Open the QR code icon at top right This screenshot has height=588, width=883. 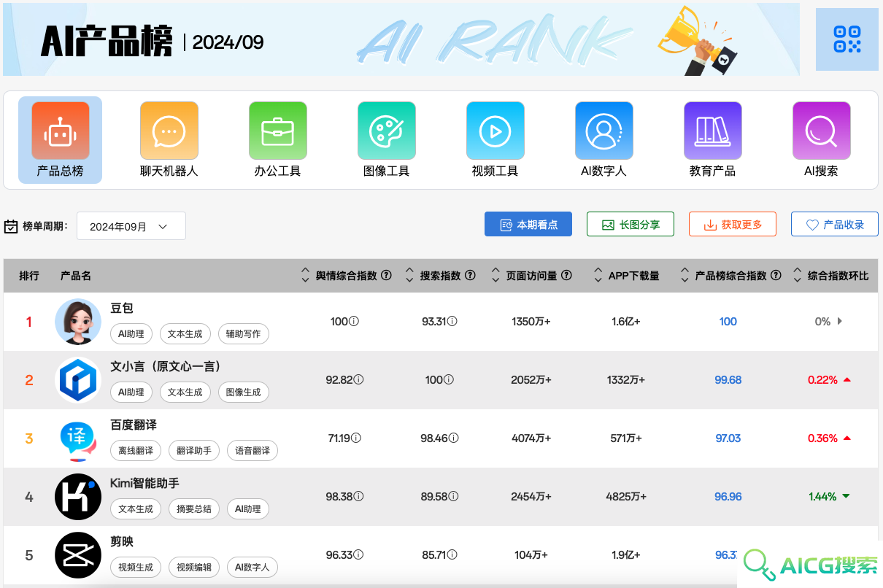847,39
